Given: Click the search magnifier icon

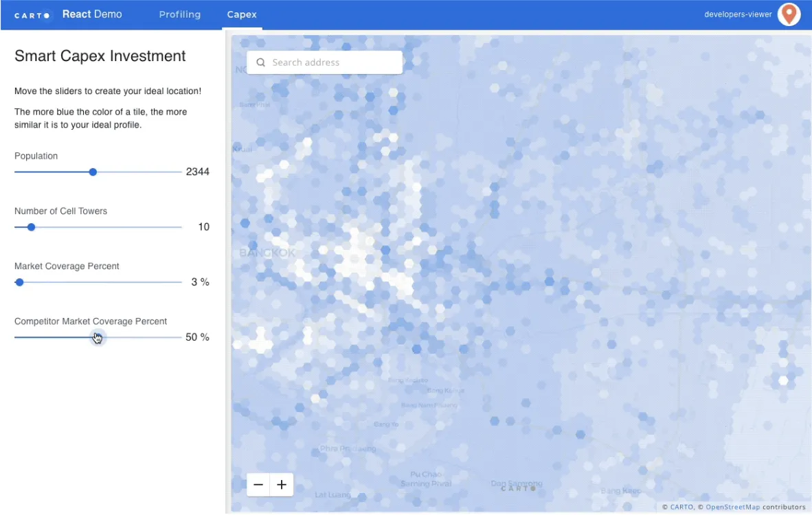Looking at the screenshot, I should pyautogui.click(x=260, y=62).
